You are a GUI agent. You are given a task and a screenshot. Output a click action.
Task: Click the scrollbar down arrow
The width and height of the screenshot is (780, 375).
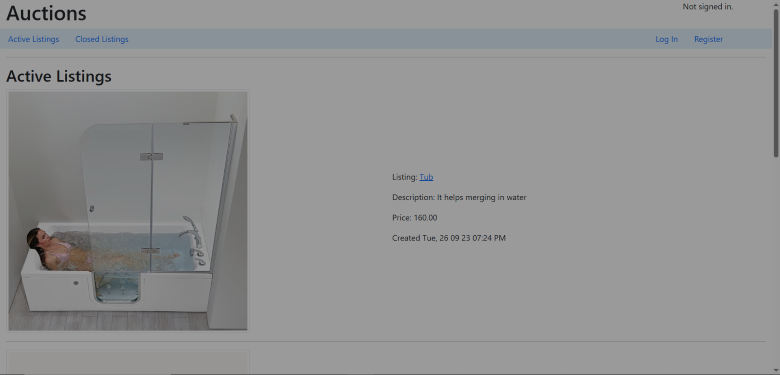pyautogui.click(x=776, y=371)
